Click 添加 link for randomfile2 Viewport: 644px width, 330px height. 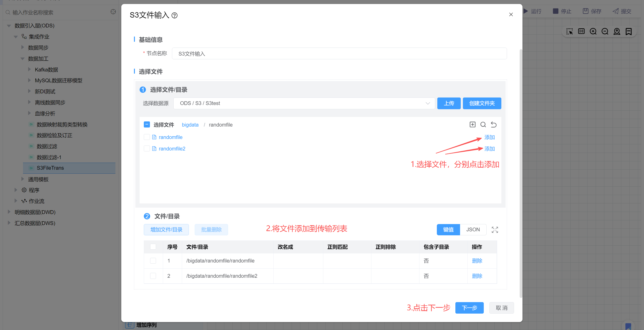coord(489,149)
